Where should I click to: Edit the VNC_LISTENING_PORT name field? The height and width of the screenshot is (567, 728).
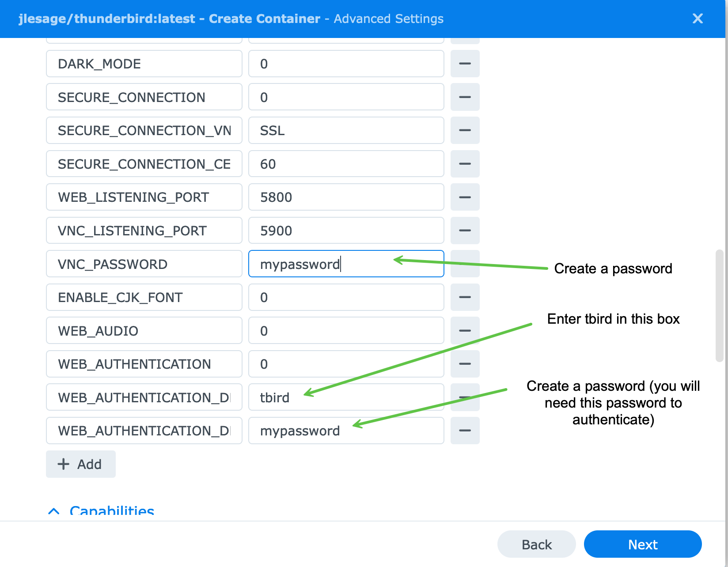[144, 231]
